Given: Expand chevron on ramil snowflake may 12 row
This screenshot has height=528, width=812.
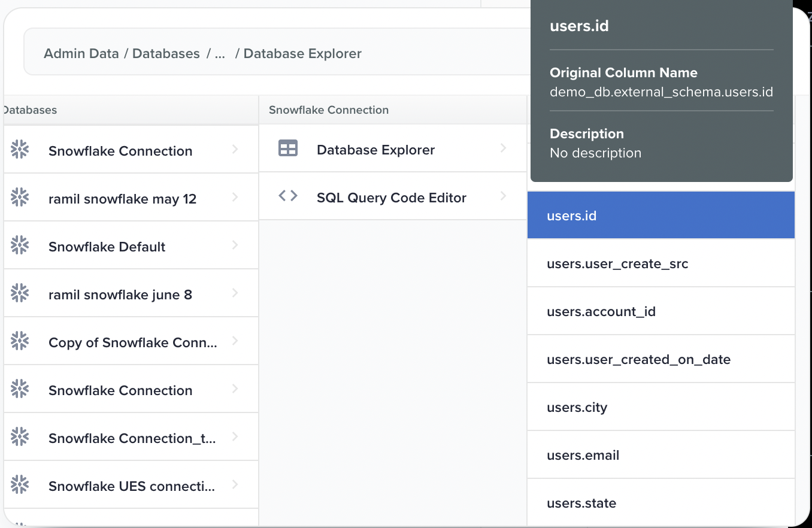Looking at the screenshot, I should coord(235,198).
